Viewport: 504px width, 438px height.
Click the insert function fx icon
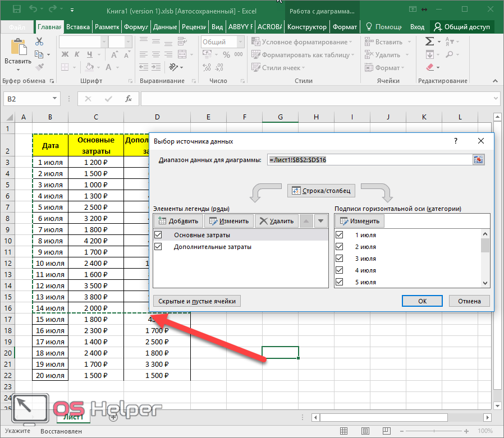[x=128, y=99]
